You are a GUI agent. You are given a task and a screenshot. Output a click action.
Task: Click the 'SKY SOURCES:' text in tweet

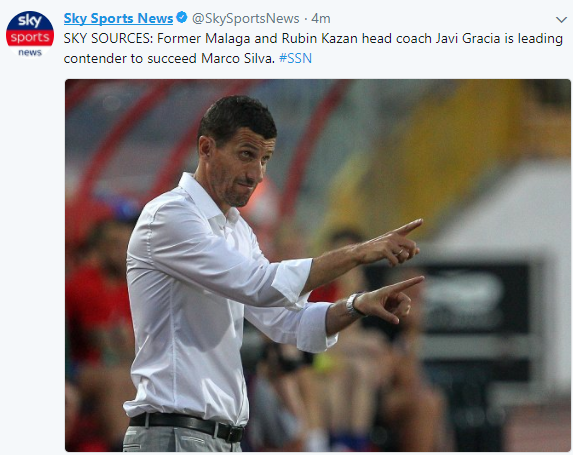click(x=108, y=38)
